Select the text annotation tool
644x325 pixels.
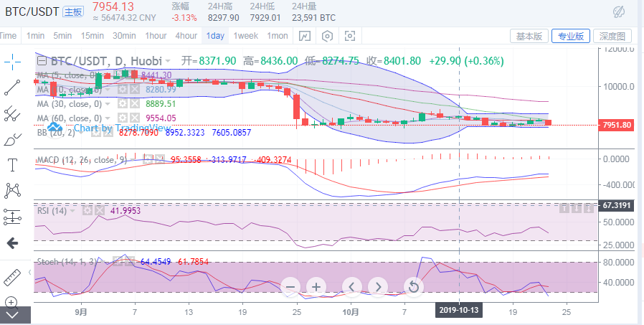click(x=12, y=165)
